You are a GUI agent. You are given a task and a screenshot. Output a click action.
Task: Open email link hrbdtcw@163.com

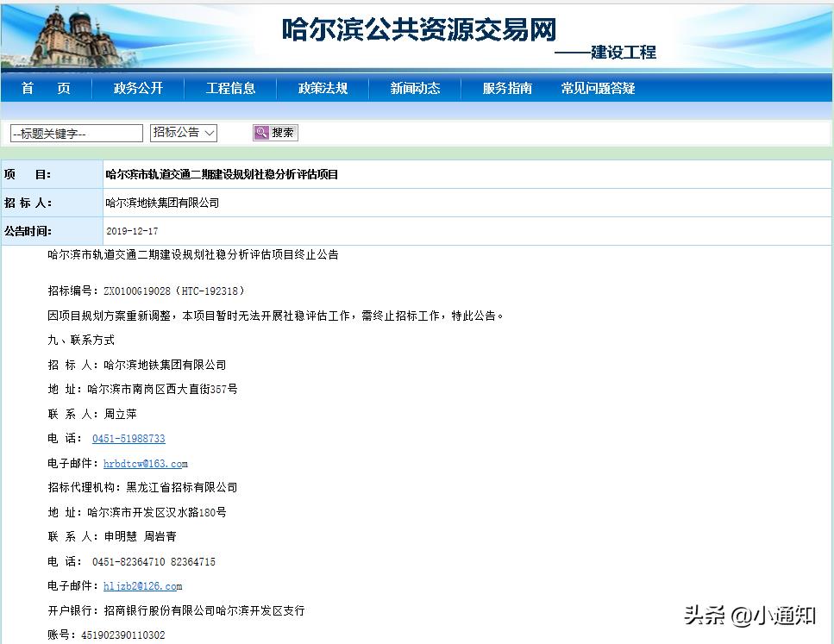145,464
